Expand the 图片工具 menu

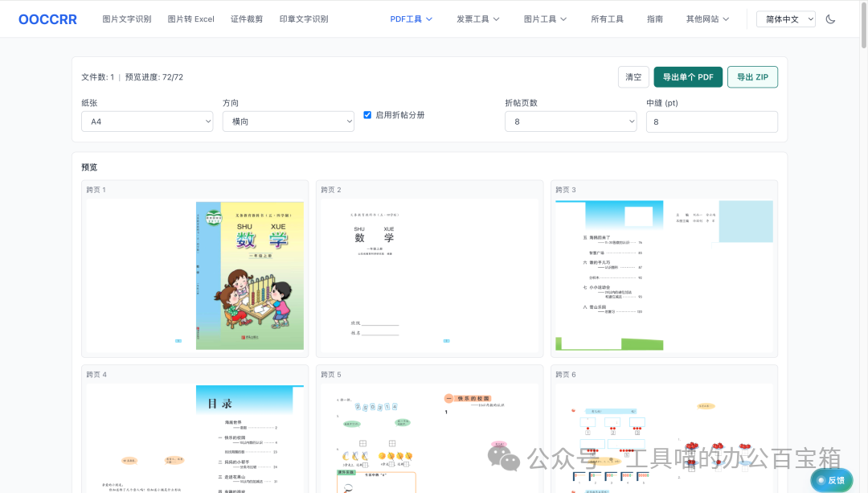pos(545,18)
